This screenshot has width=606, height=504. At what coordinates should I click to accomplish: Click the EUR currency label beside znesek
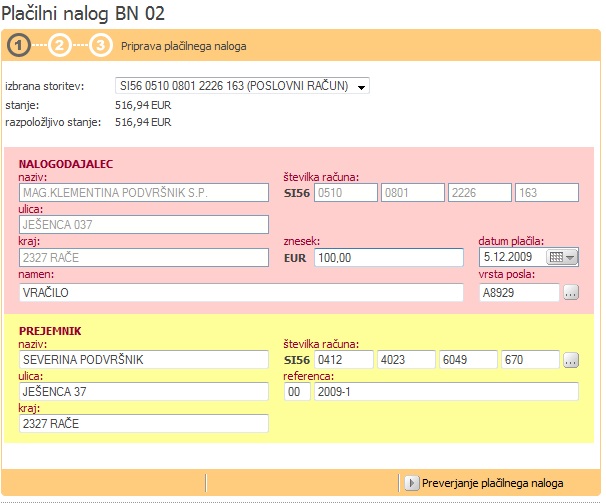point(295,258)
